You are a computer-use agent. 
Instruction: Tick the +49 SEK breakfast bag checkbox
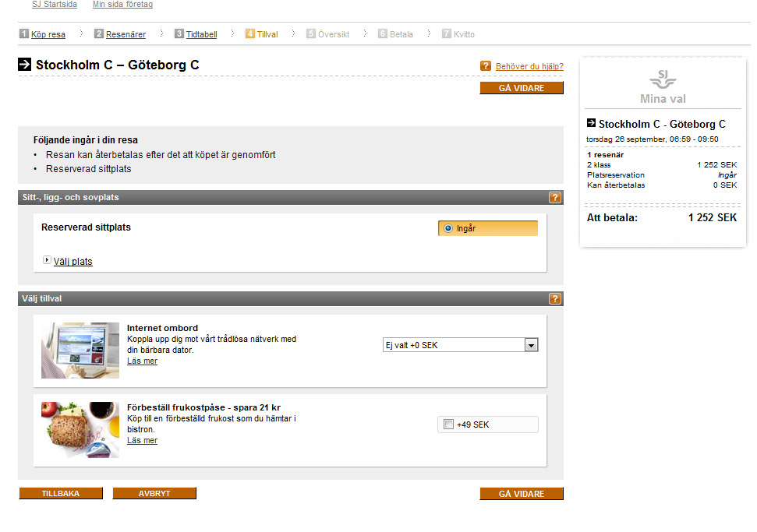click(448, 425)
